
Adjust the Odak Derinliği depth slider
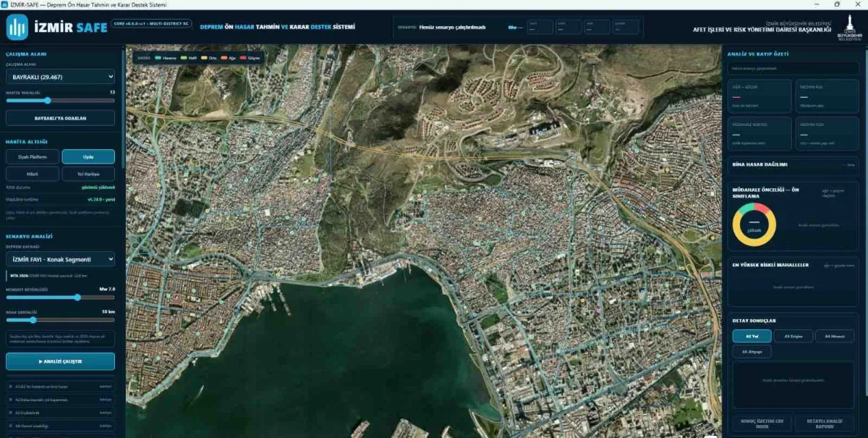60,319
